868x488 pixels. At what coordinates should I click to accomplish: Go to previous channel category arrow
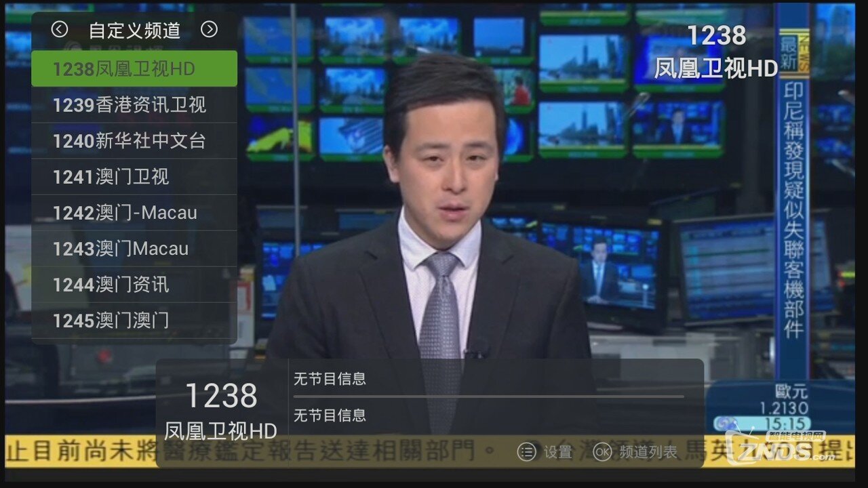click(60, 29)
